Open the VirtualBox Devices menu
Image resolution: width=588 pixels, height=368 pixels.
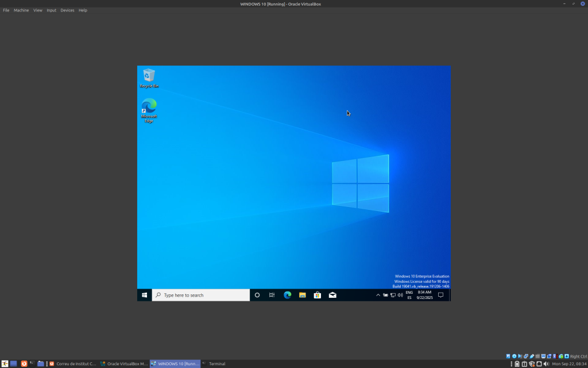click(x=67, y=10)
